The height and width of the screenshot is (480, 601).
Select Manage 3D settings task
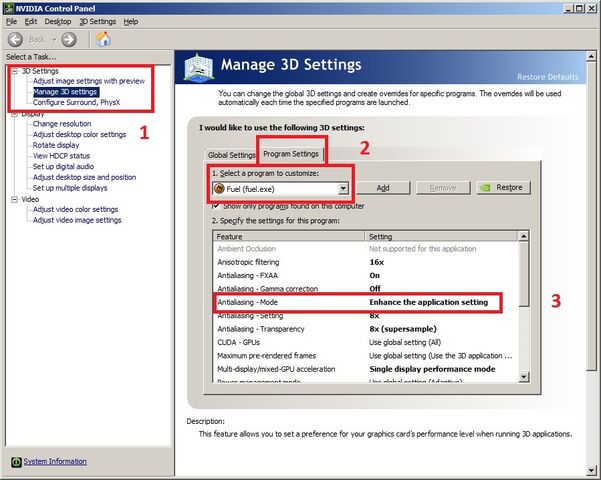[x=66, y=92]
